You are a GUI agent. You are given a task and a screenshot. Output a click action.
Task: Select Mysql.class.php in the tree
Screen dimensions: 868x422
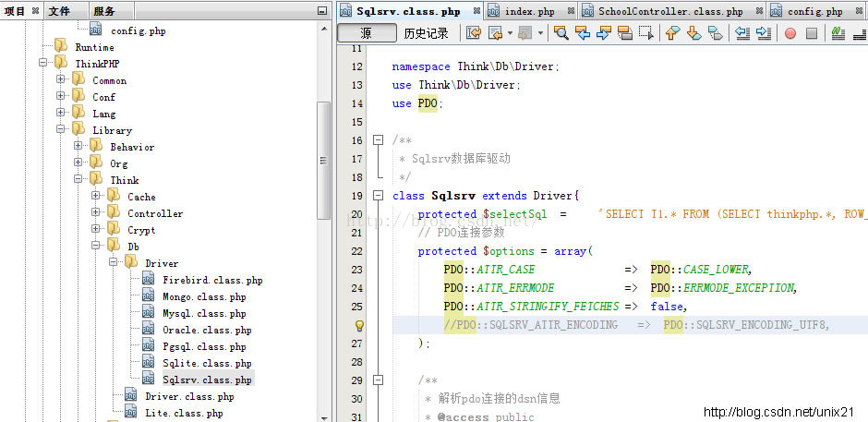tap(204, 313)
